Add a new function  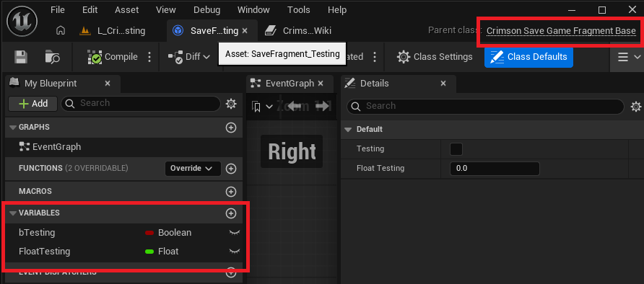click(231, 169)
